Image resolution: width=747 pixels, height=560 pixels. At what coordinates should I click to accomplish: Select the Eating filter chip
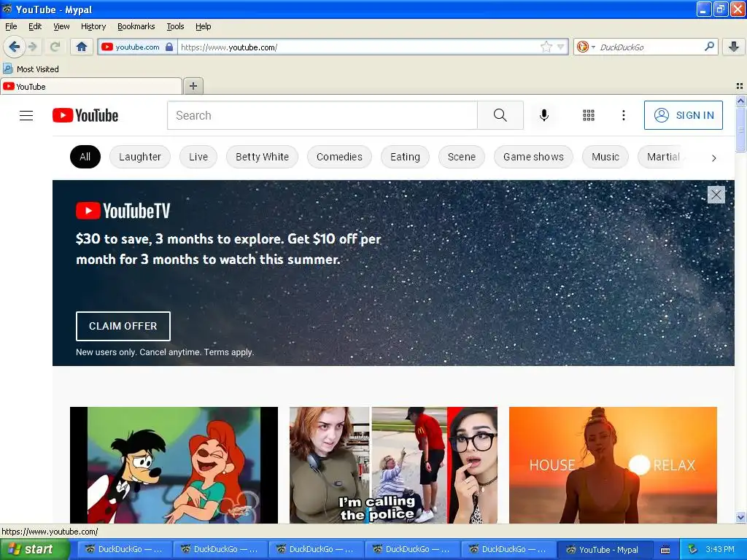click(405, 157)
